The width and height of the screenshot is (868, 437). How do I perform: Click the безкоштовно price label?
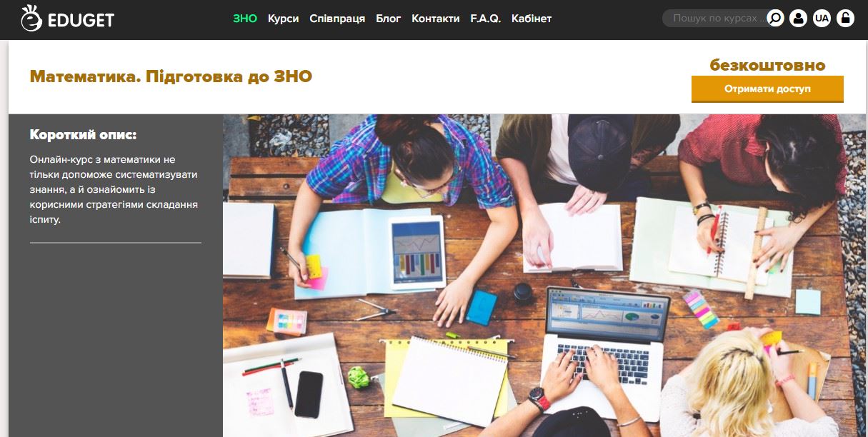pos(767,65)
